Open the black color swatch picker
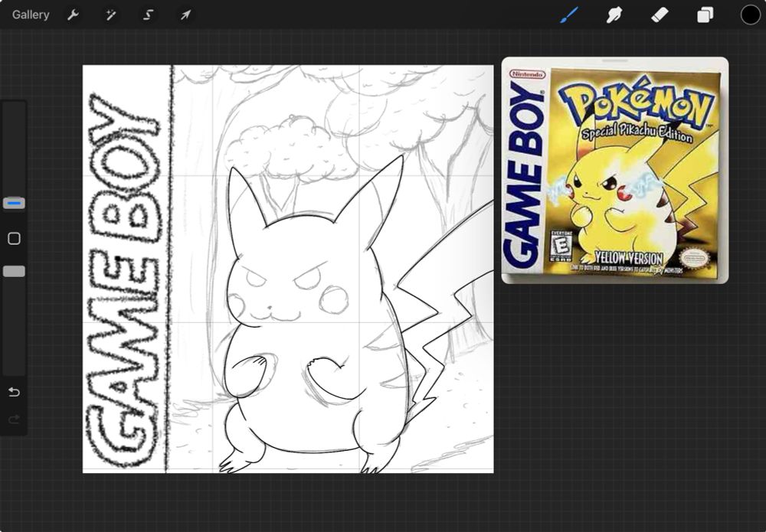The height and width of the screenshot is (532, 766). point(751,15)
